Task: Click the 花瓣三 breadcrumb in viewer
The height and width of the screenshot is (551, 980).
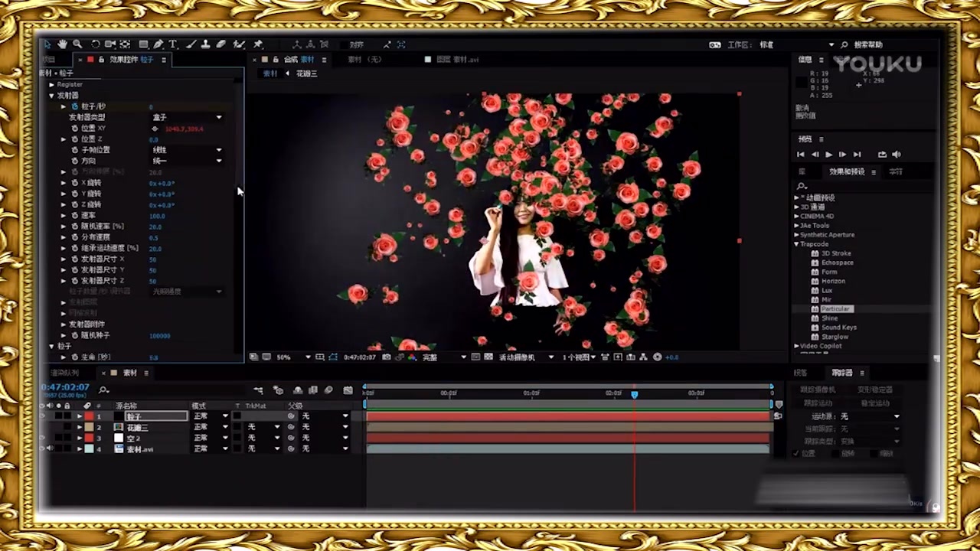Action: click(x=306, y=73)
